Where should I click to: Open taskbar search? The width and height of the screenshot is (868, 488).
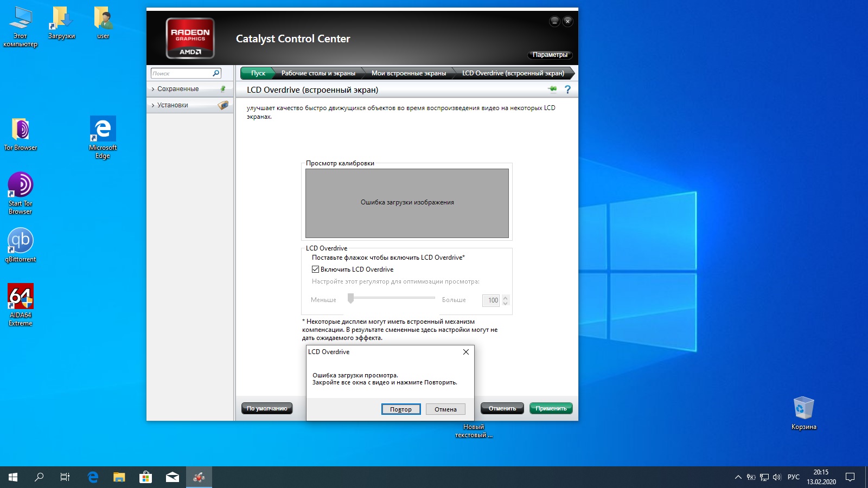point(39,477)
